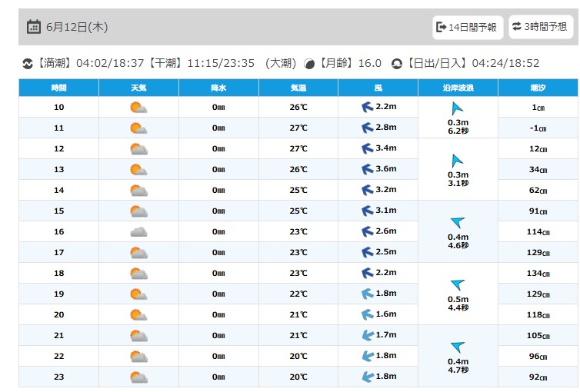Click the cloudy weather icon at hour 16
Viewport: 580px width, 392px height.
click(138, 231)
